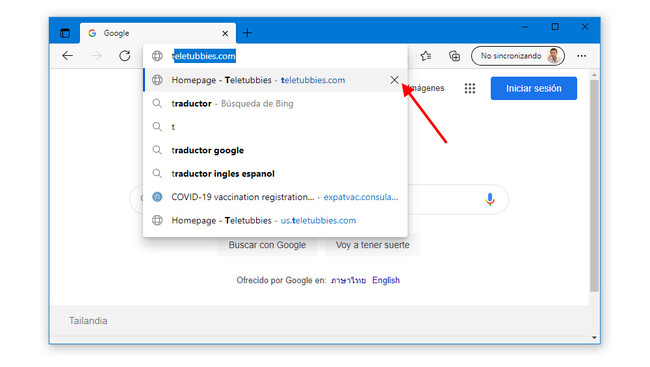Open the Favorites star icon

426,56
